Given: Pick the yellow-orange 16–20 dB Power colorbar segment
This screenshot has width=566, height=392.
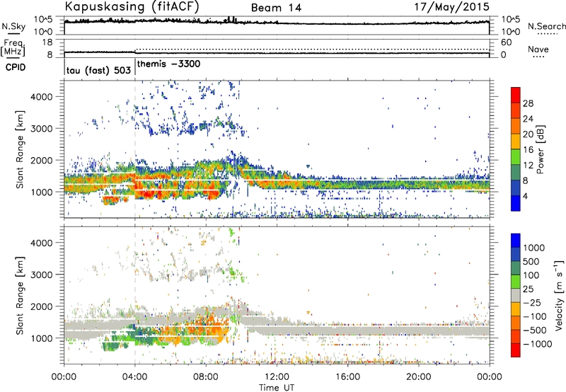Looking at the screenshot, I should [x=516, y=142].
